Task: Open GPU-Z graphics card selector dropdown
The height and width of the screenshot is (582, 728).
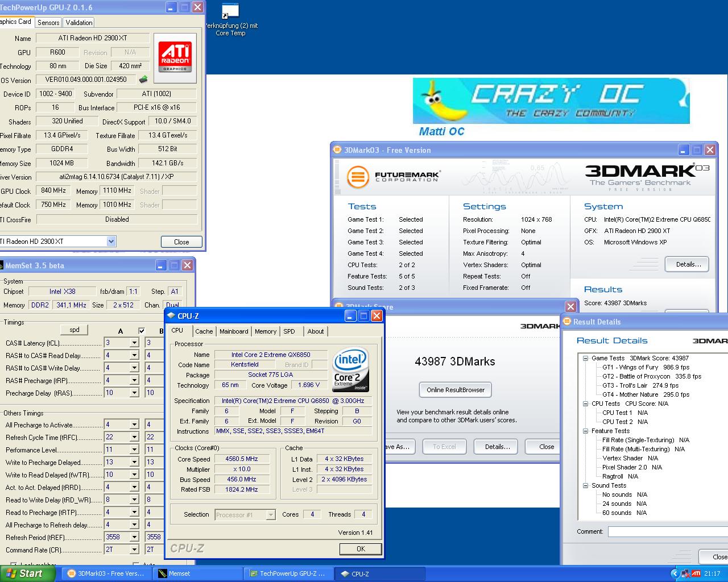Action: (111, 241)
